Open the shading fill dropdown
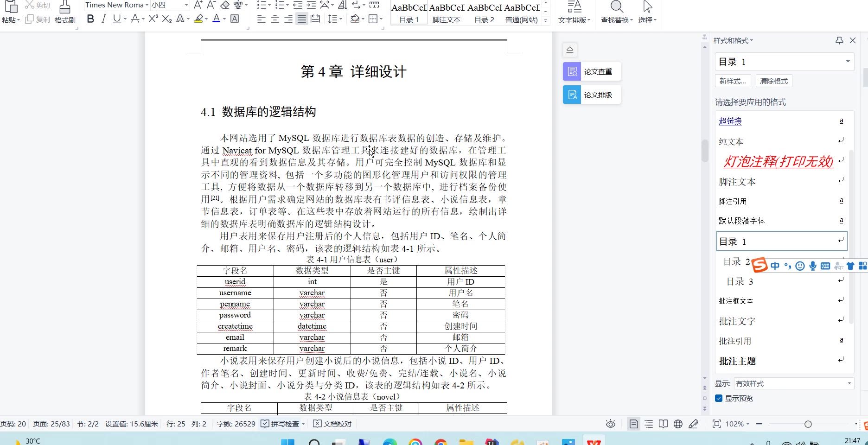 (364, 19)
